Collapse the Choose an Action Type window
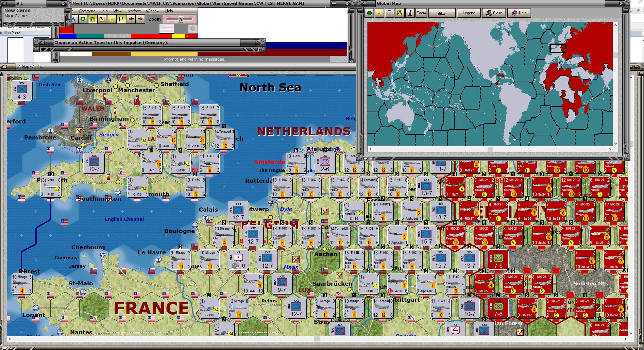The height and width of the screenshot is (350, 644). (43, 43)
